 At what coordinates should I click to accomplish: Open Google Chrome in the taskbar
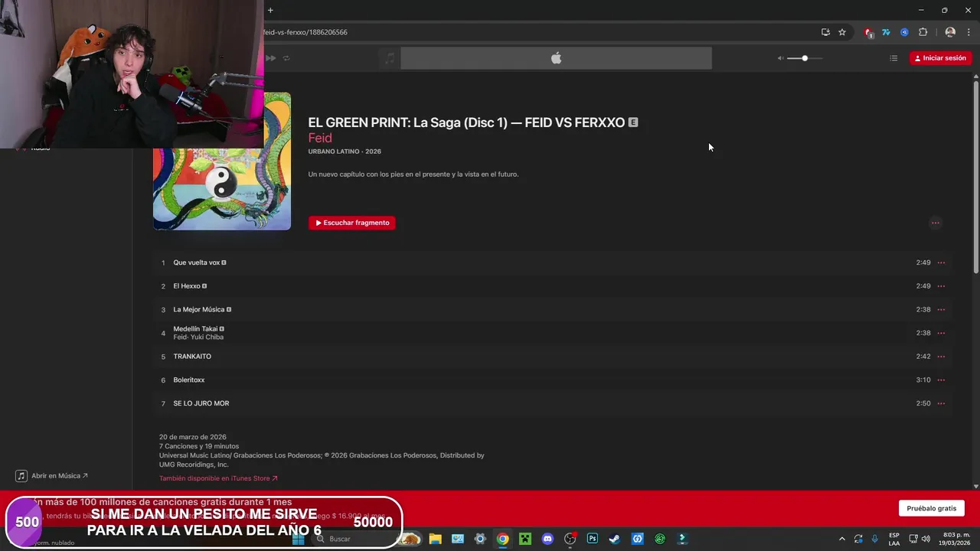[502, 539]
